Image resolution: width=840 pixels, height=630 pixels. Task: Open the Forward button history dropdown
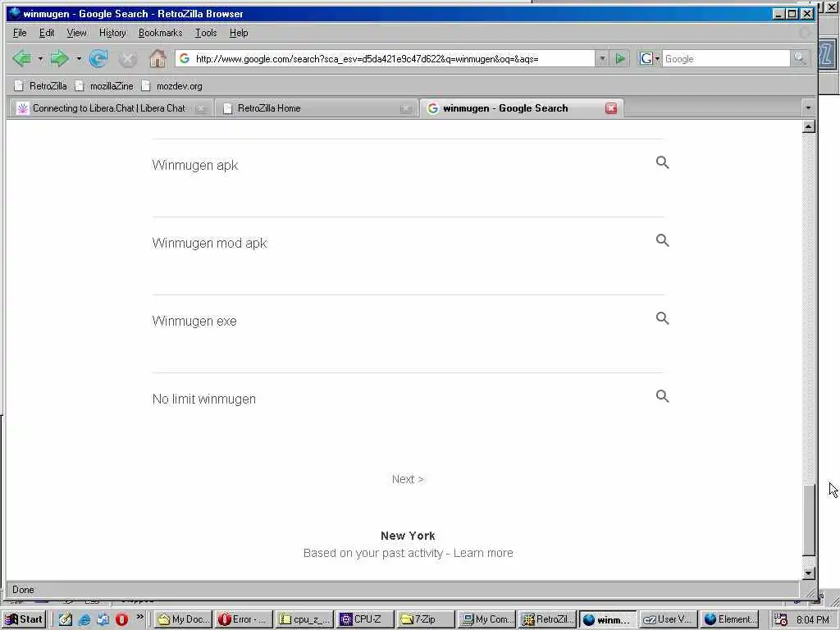79,58
